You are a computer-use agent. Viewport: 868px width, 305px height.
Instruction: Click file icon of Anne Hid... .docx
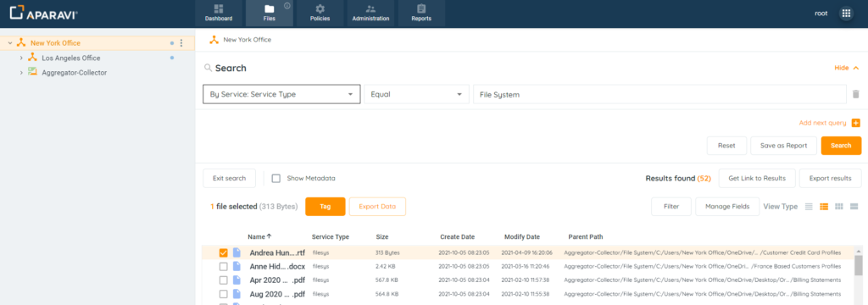tap(237, 266)
